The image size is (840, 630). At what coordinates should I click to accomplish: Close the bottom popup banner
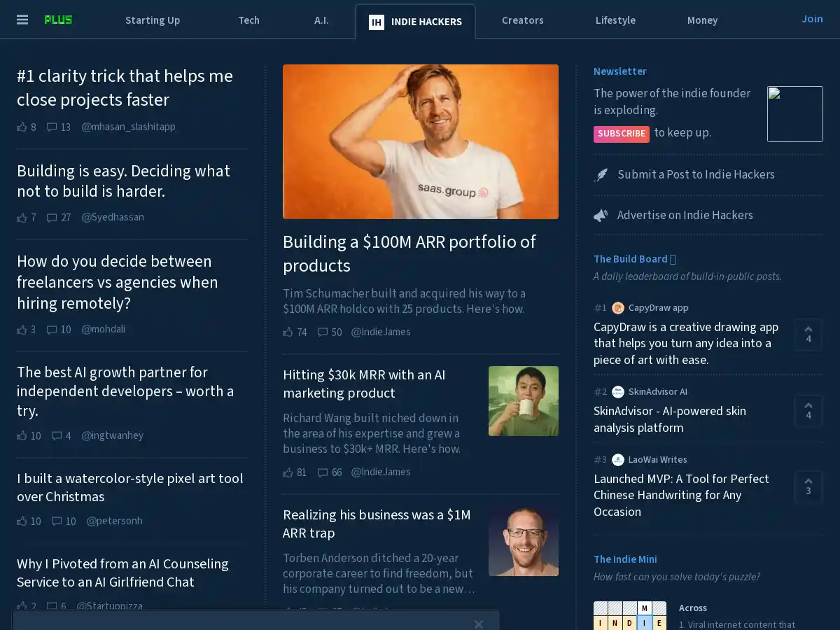[478, 624]
